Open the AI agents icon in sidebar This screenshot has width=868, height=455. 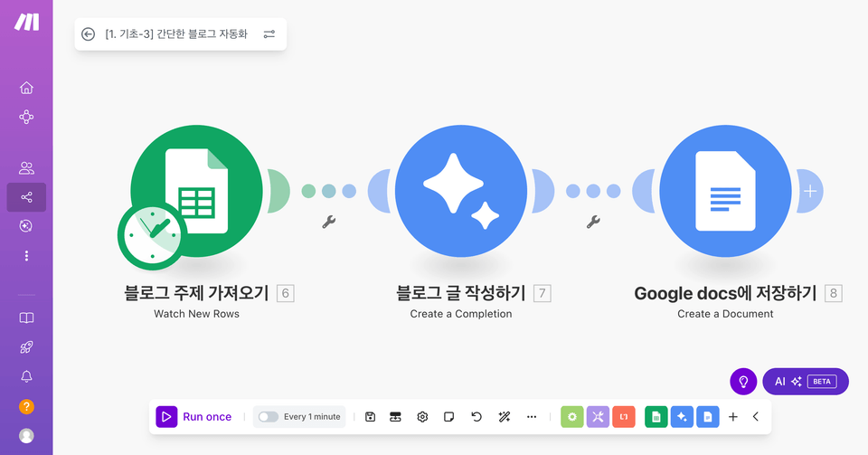pyautogui.click(x=26, y=226)
